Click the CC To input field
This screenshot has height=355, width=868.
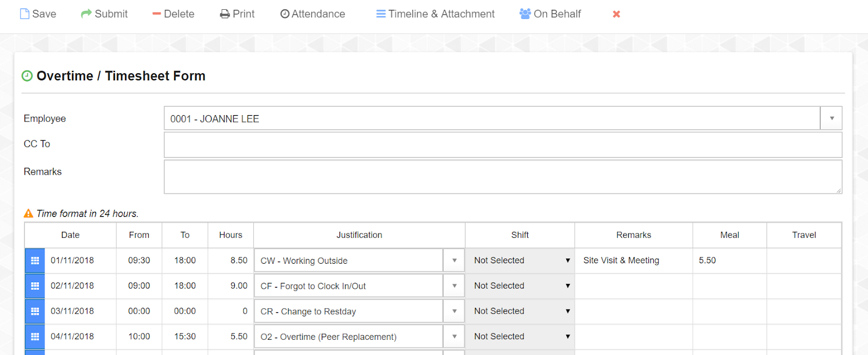(502, 145)
